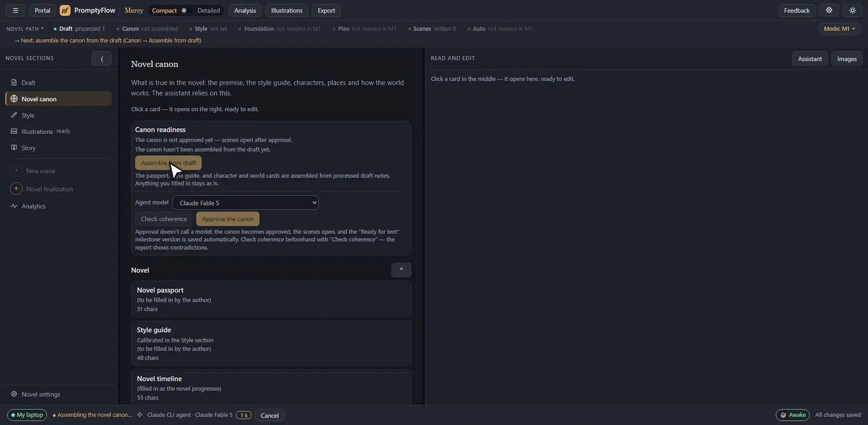Open the Agent model dropdown
Viewport: 868px width, 425px height.
click(245, 202)
